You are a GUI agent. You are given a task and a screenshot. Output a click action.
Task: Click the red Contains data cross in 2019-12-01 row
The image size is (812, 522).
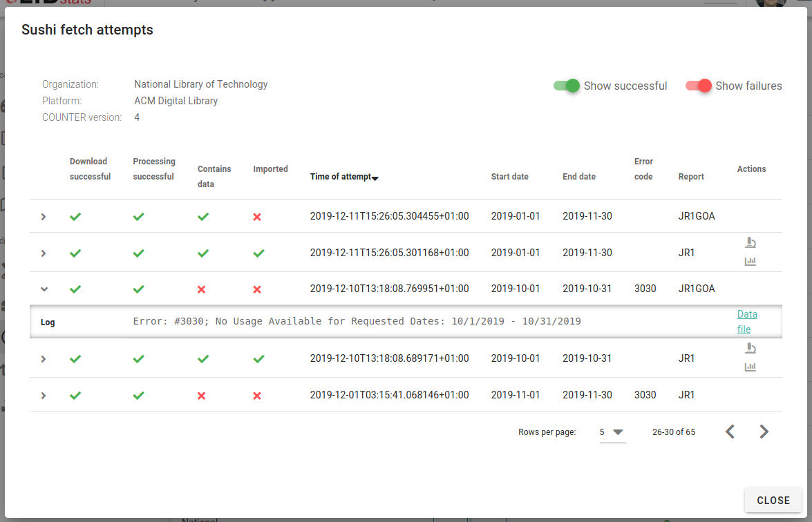point(202,395)
